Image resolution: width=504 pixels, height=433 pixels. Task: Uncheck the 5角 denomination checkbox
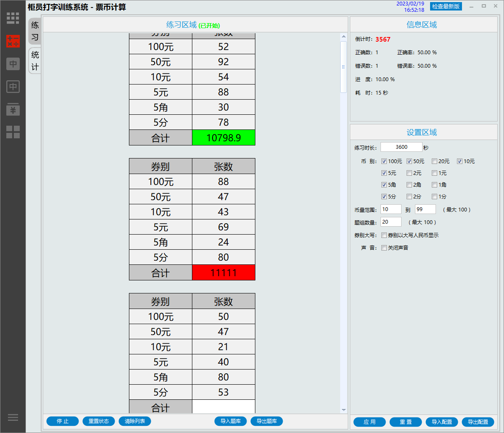384,185
